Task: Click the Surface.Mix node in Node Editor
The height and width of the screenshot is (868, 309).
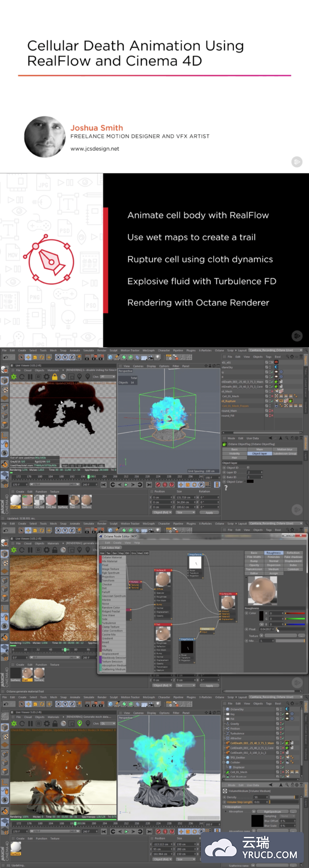Action: click(229, 607)
